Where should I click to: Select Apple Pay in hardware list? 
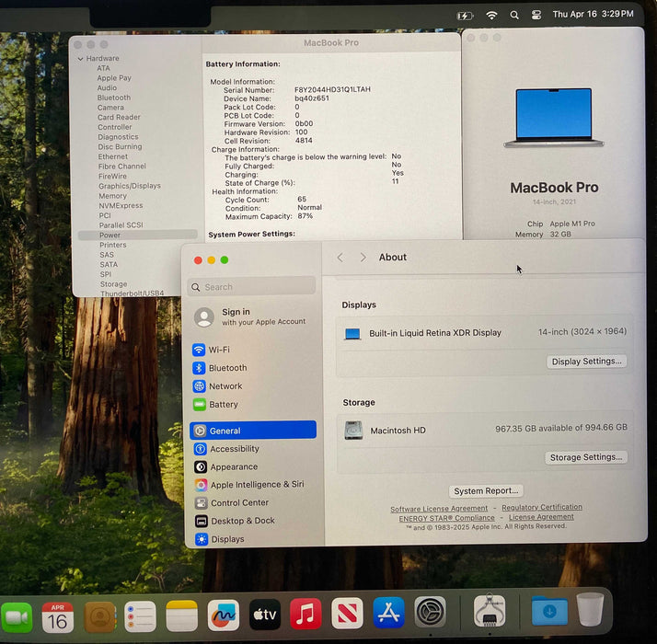pyautogui.click(x=114, y=78)
